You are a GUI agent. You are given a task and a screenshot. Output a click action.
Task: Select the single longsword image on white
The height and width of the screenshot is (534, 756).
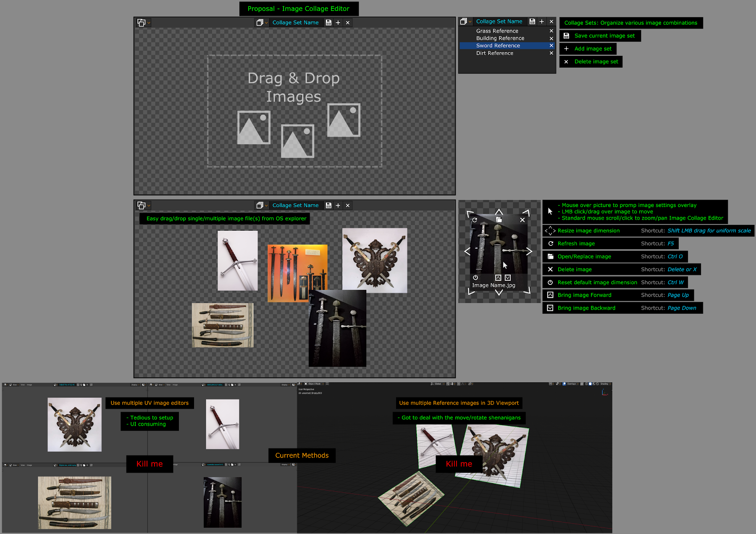point(238,260)
